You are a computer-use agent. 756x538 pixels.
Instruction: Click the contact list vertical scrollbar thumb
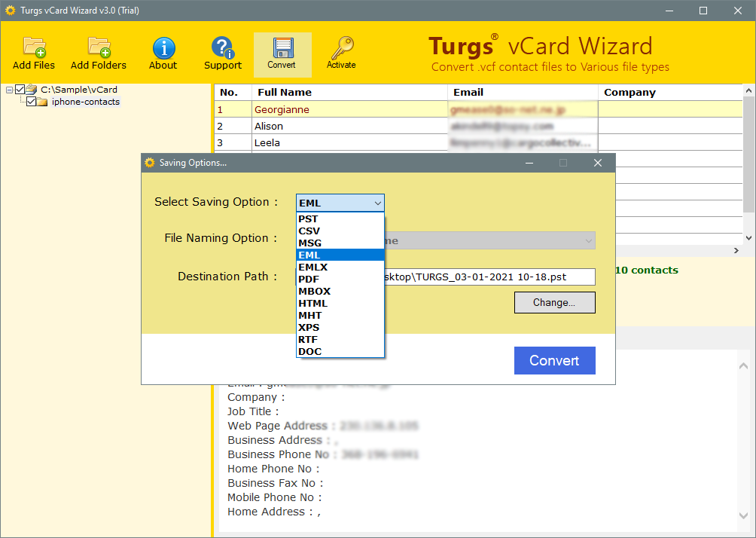(x=748, y=154)
